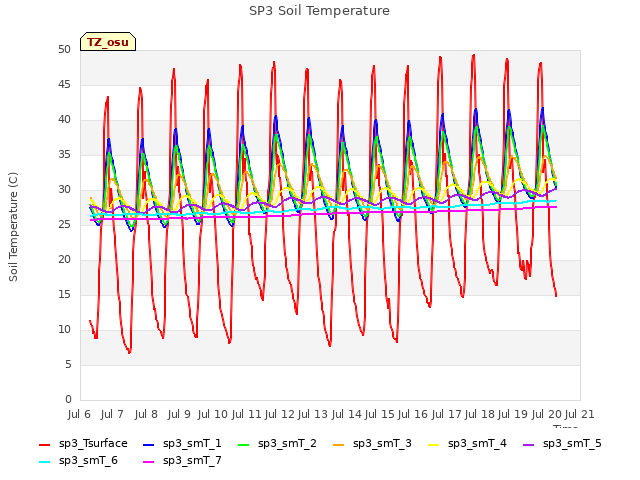The width and height of the screenshot is (640, 480).
Task: Click the magenta sp3_smT_7 legend swatch
Action: click(x=149, y=462)
